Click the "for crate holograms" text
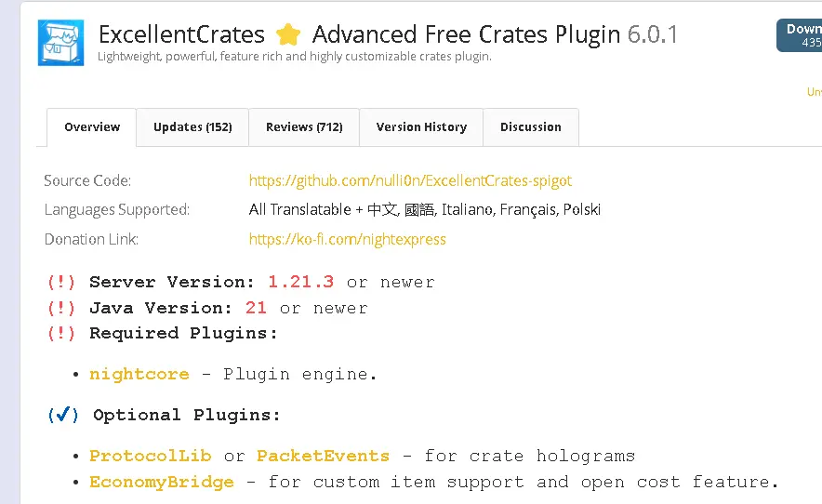The width and height of the screenshot is (822, 504). click(529, 457)
